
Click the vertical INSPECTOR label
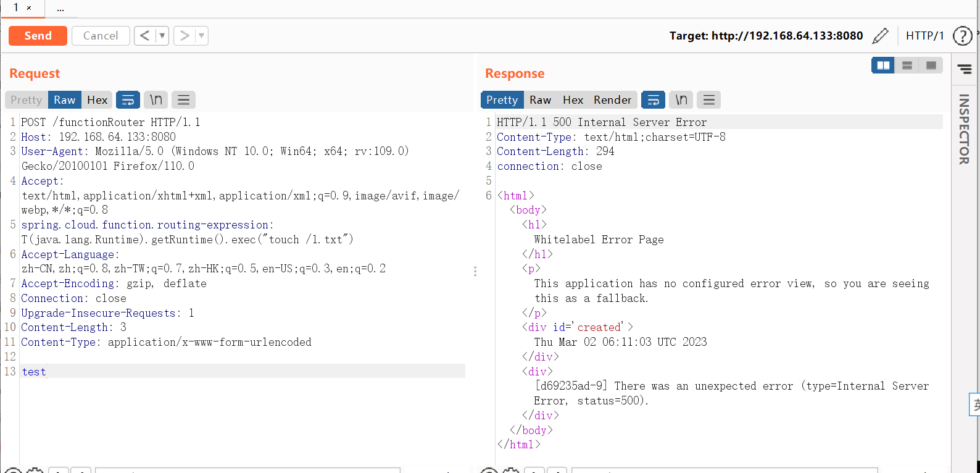(964, 129)
